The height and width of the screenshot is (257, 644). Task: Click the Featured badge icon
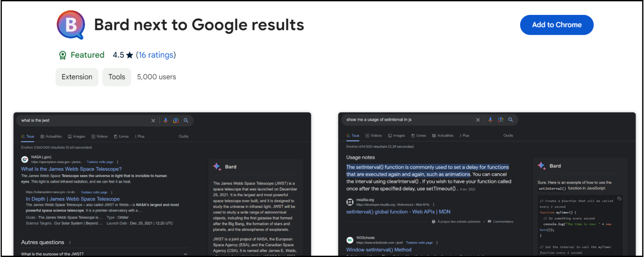pos(63,55)
